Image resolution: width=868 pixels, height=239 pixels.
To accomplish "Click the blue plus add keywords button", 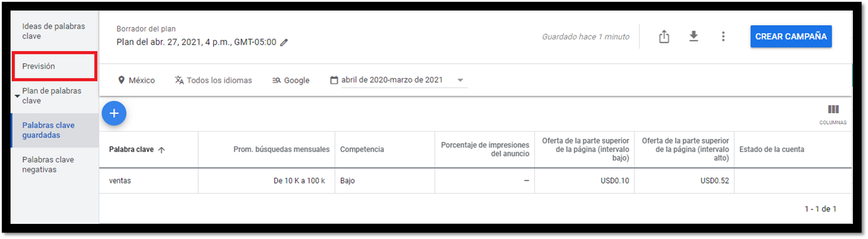I will (114, 113).
